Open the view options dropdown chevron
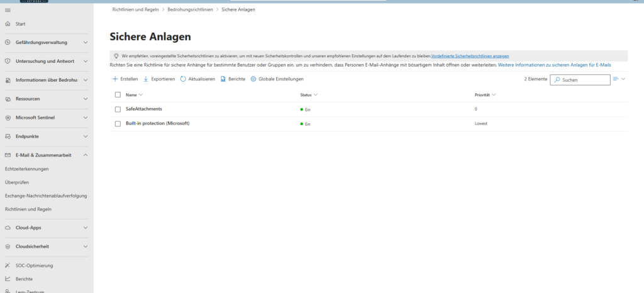Image resolution: width=644 pixels, height=293 pixels. (x=623, y=79)
